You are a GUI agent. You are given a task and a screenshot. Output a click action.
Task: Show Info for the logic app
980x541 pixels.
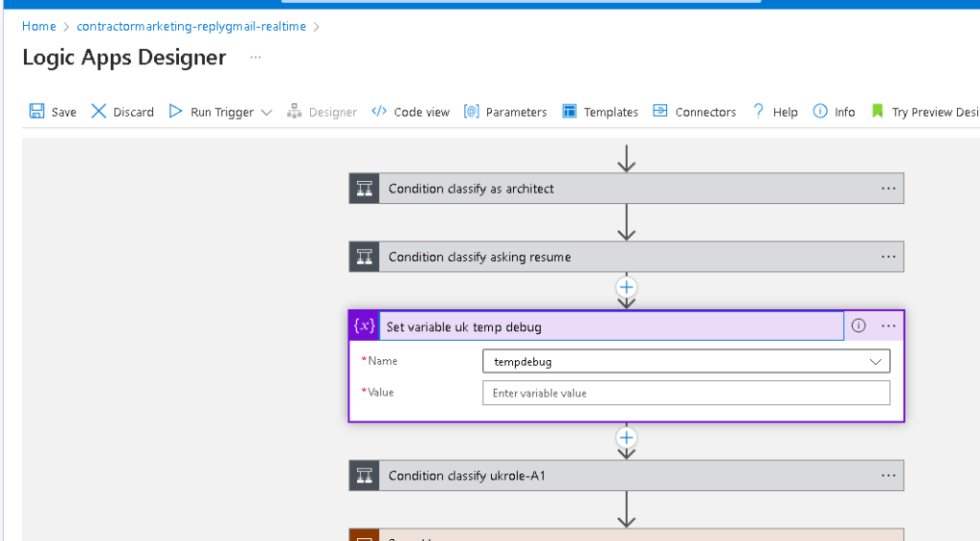tap(834, 112)
